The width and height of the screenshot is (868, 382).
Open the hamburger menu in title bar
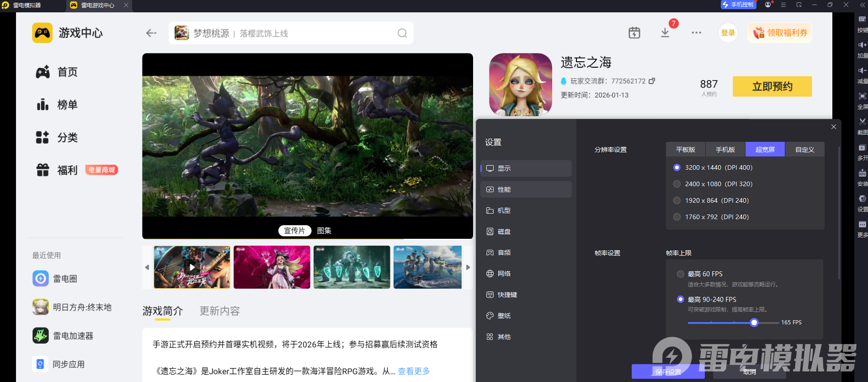783,5
